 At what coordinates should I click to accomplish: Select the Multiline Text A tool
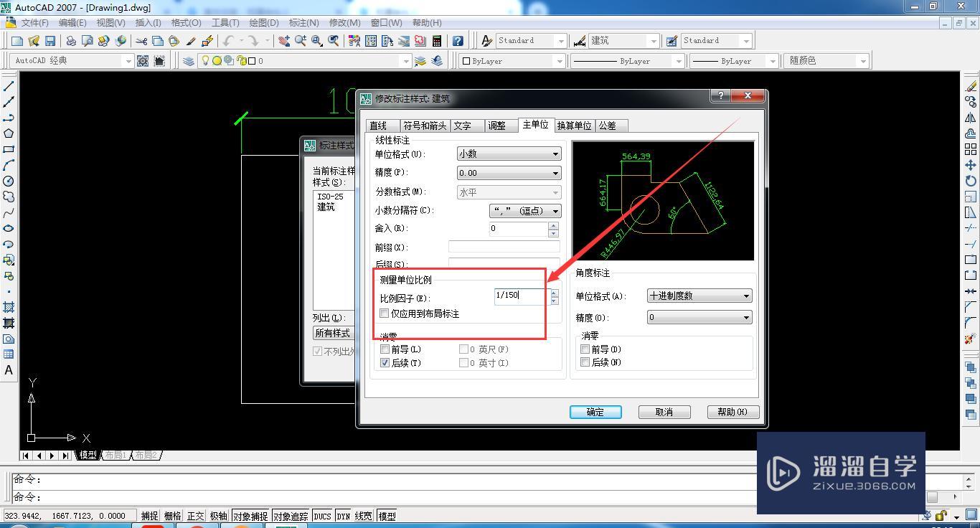point(9,370)
